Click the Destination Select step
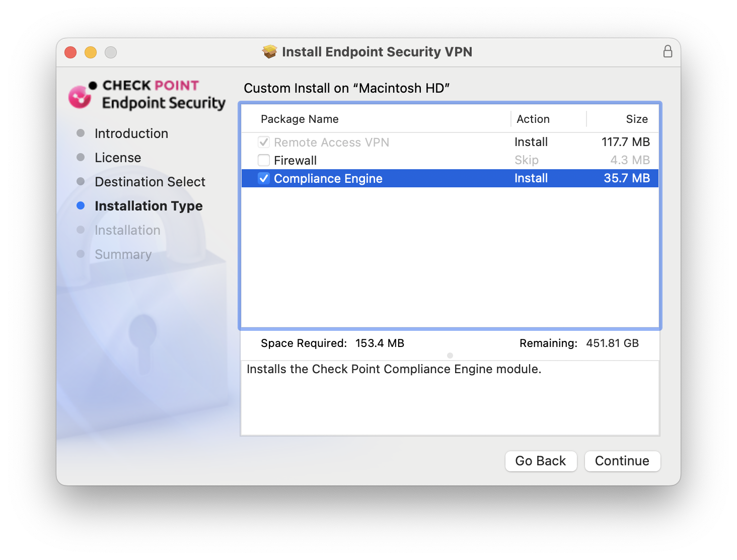The height and width of the screenshot is (560, 737). tap(150, 182)
